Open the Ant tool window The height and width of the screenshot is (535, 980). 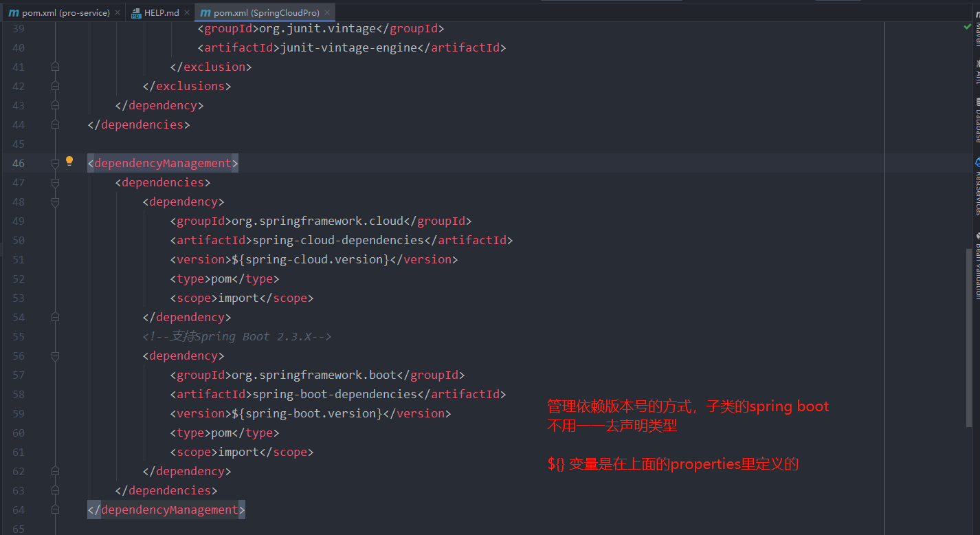point(977,72)
